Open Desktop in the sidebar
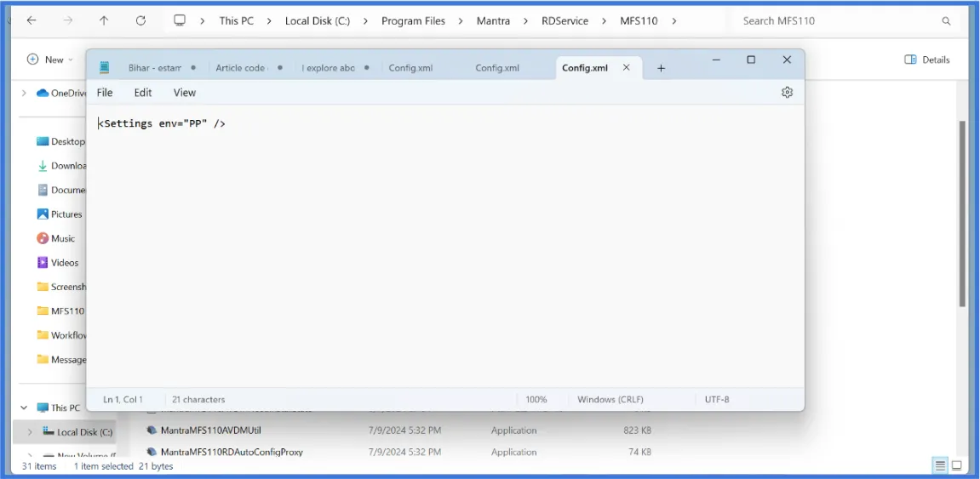This screenshot has width=980, height=479. click(60, 142)
